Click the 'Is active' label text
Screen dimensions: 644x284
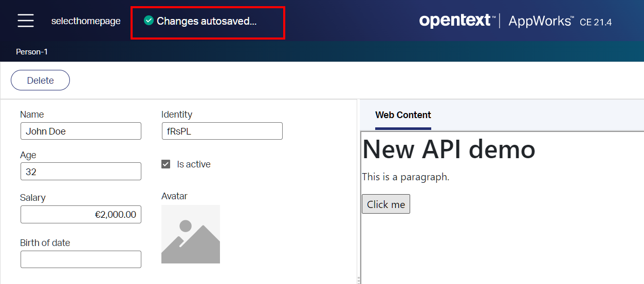pos(194,164)
